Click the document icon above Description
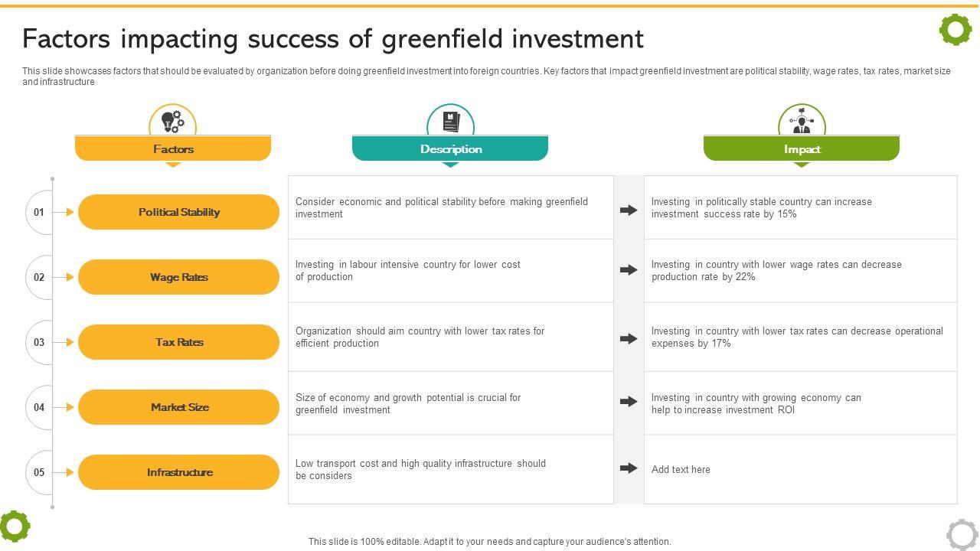 coord(450,121)
